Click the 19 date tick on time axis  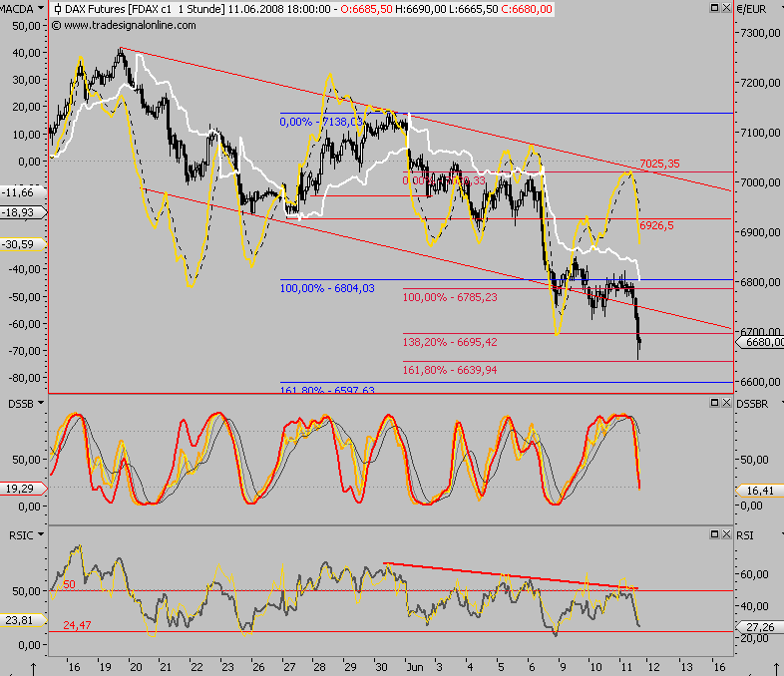click(105, 667)
